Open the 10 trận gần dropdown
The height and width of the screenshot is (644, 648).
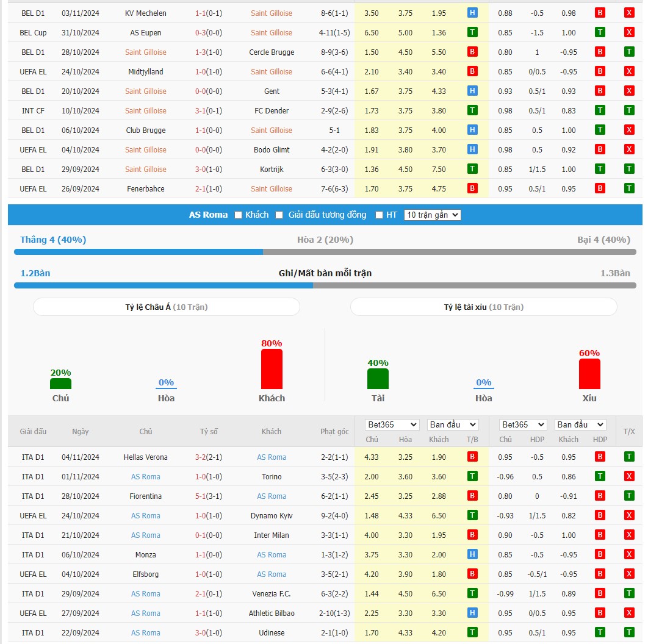point(432,215)
